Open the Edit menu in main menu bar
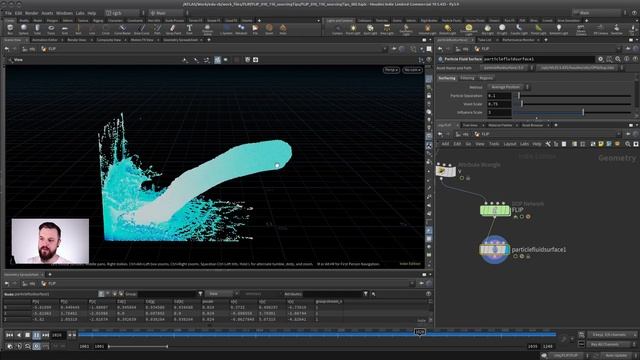Screen dimensions: 640x360 click(18, 13)
